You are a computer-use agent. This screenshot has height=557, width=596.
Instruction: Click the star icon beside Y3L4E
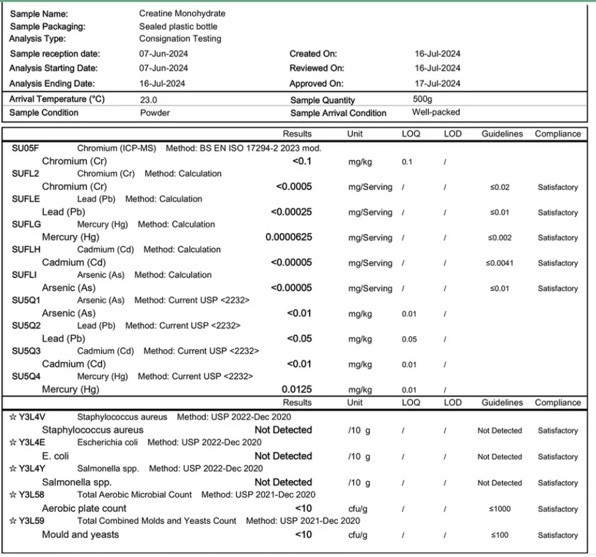point(13,442)
